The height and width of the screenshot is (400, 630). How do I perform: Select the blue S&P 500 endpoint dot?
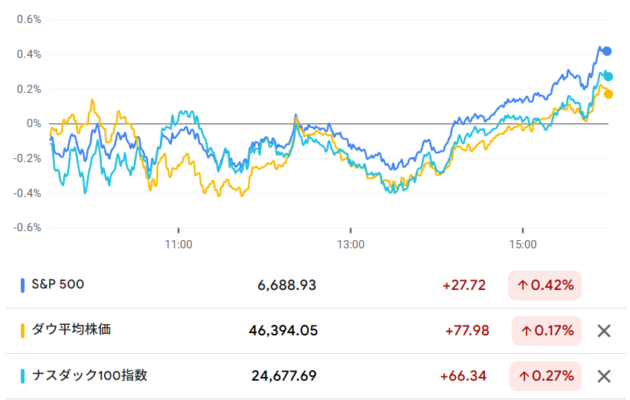(x=606, y=50)
